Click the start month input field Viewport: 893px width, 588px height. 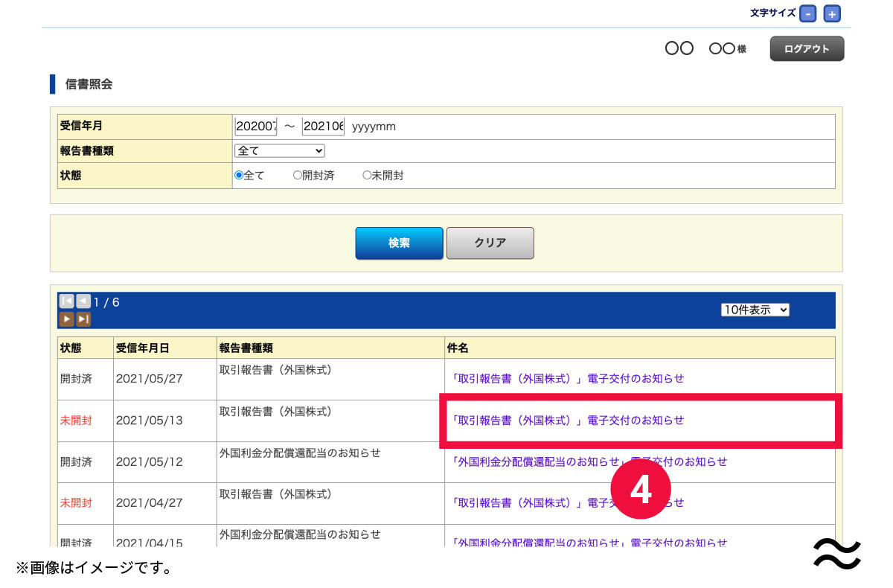[x=255, y=127]
